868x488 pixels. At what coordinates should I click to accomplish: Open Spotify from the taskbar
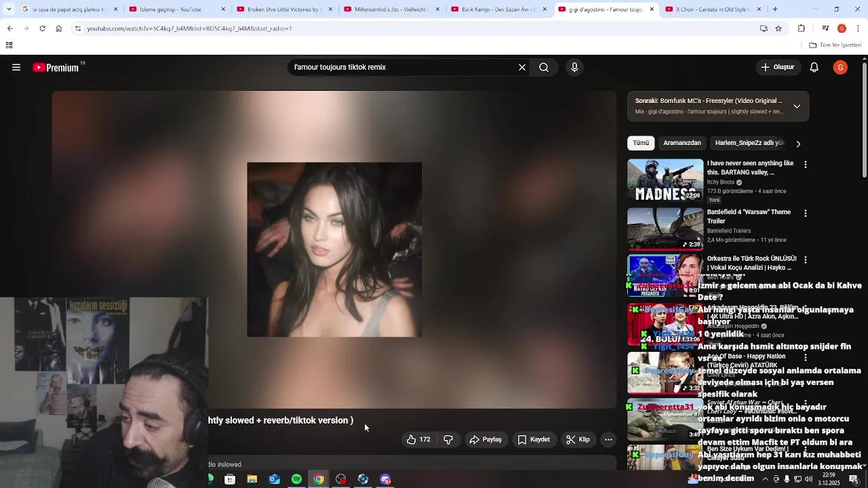coord(296,479)
